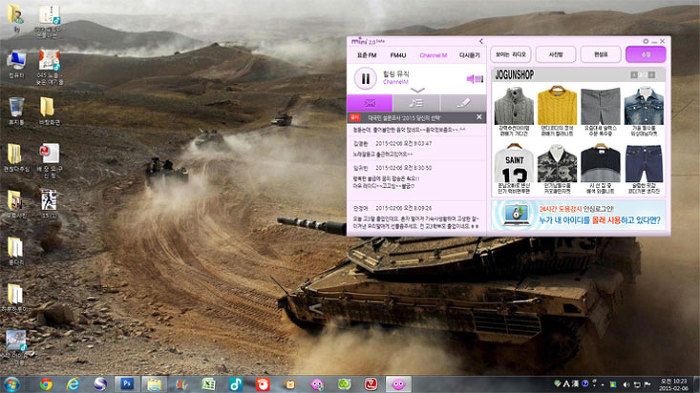Open the notice about the 2015 survey
The image size is (700, 393).
coord(404,117)
